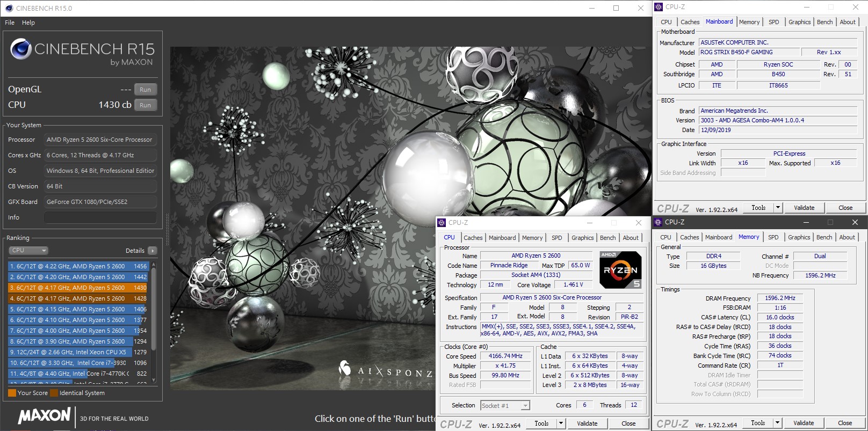Click Close button in Mainboard CPU-Z window

tap(845, 208)
